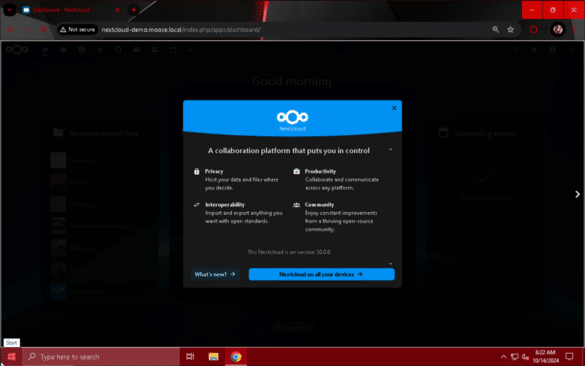
Task: Open Nextcloud unified search icon
Action: 516,50
